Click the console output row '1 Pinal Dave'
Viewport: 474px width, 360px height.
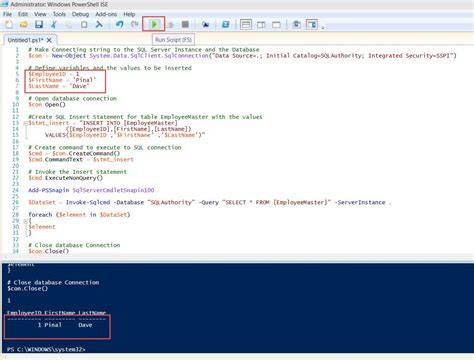coord(65,325)
